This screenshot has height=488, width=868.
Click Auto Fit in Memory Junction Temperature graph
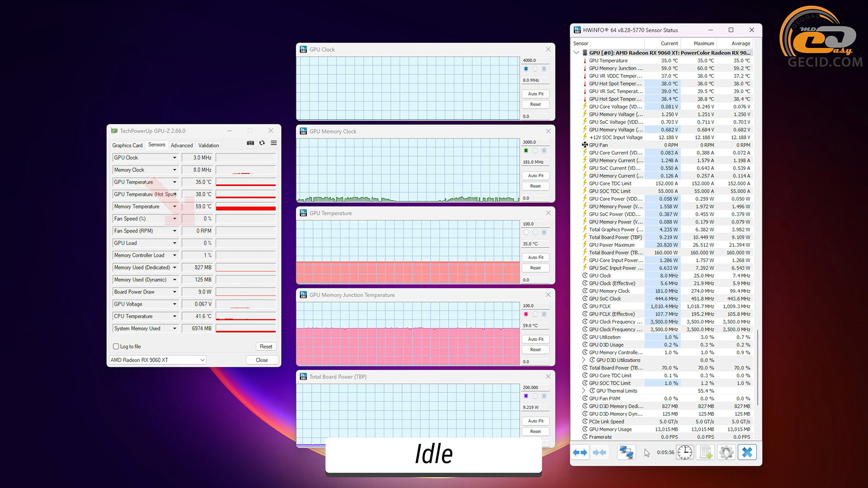click(536, 339)
